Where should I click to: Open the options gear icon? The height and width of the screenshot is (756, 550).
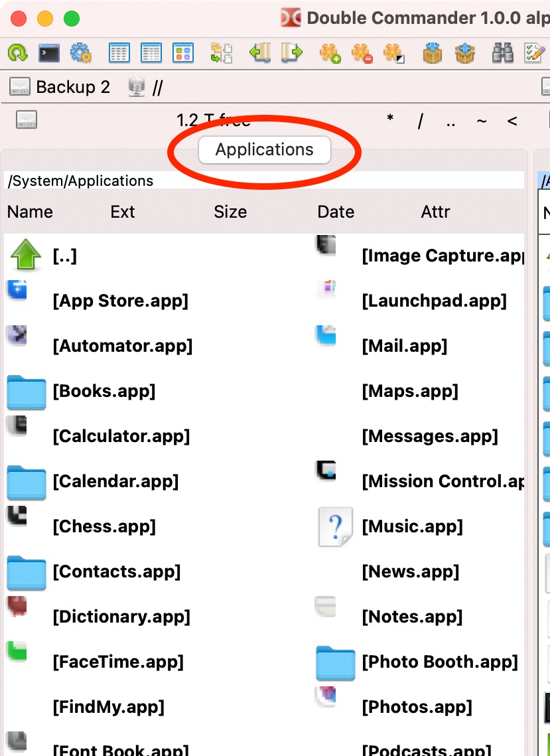click(81, 53)
